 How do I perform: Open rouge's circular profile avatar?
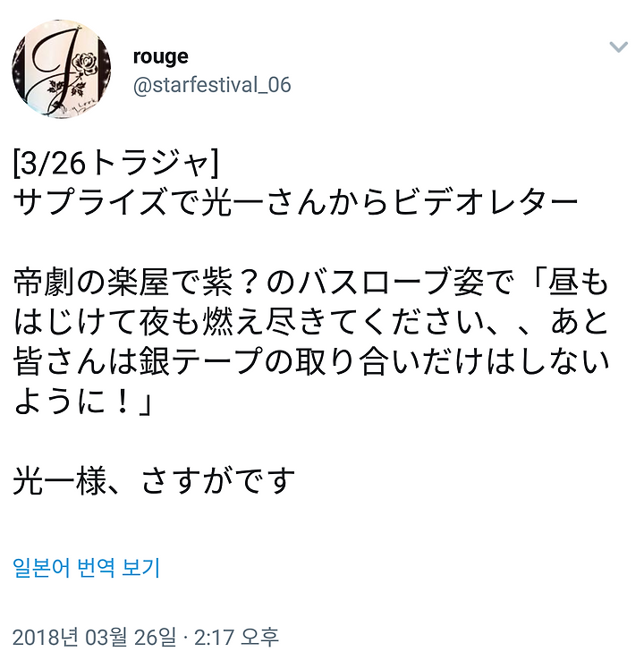click(62, 69)
